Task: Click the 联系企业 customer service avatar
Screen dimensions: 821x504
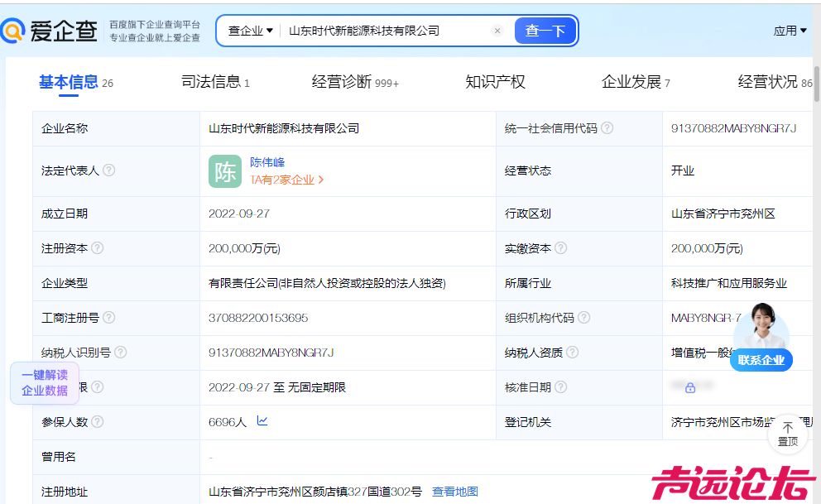Action: pyautogui.click(x=762, y=325)
